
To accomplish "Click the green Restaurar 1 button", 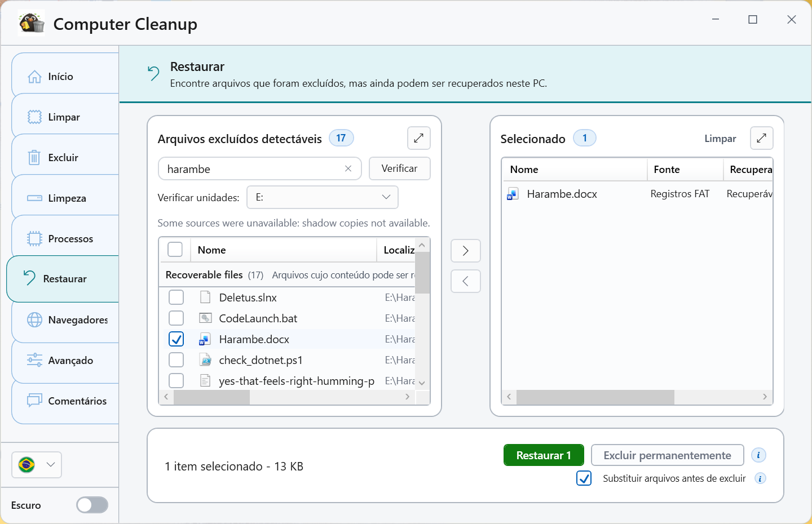I will pos(544,455).
